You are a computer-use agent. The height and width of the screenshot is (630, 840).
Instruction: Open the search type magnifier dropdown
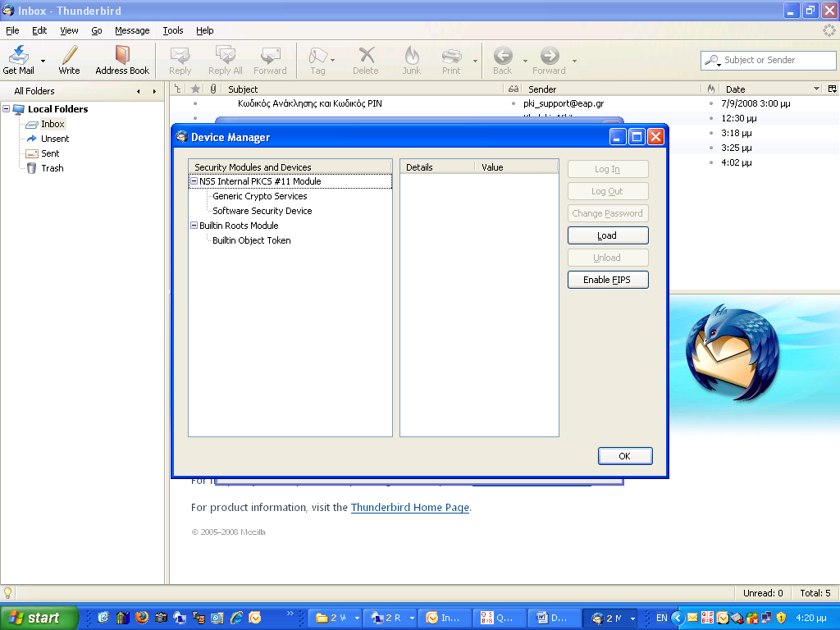pyautogui.click(x=713, y=61)
